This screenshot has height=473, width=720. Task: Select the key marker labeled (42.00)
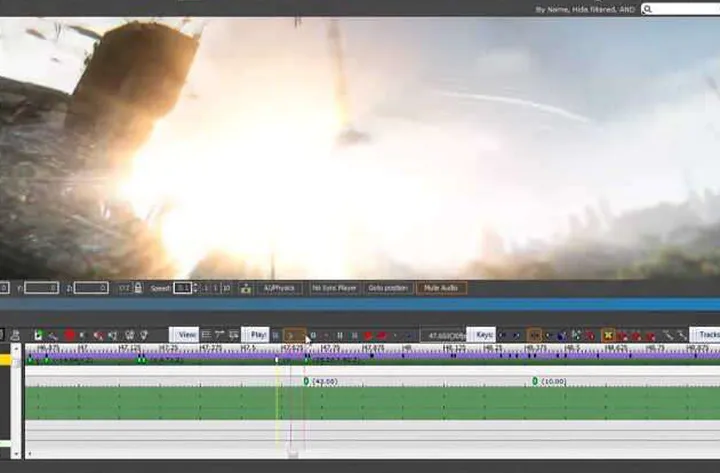click(x=306, y=381)
